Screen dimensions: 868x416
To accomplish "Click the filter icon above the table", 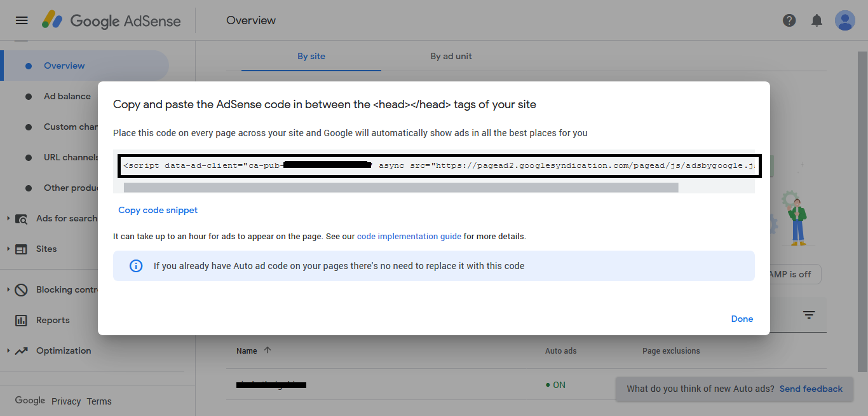I will (x=809, y=315).
